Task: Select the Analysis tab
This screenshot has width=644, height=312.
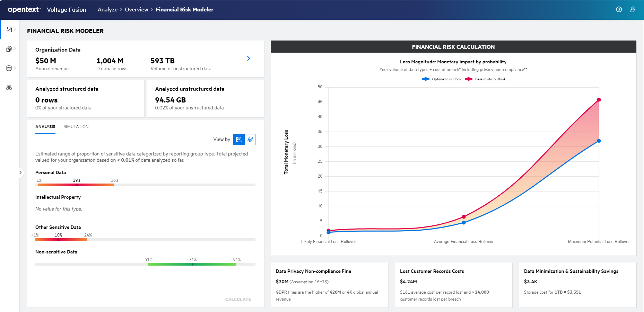Action: pyautogui.click(x=45, y=127)
